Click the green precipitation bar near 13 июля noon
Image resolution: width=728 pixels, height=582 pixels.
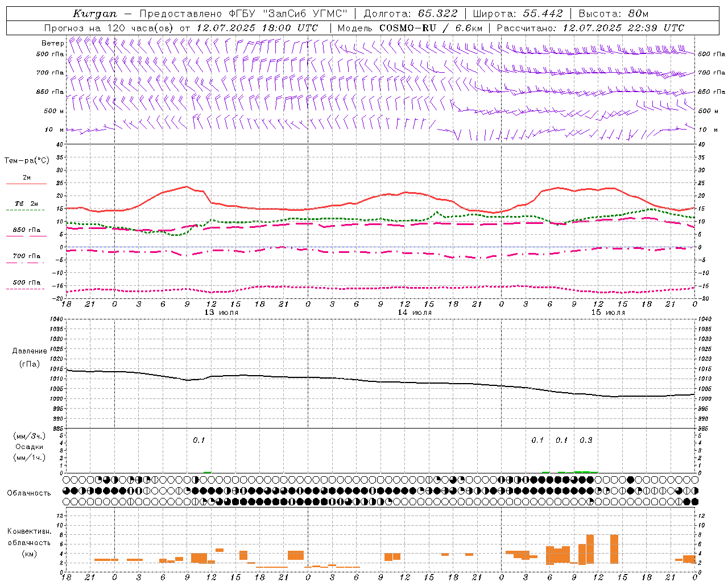pos(208,472)
